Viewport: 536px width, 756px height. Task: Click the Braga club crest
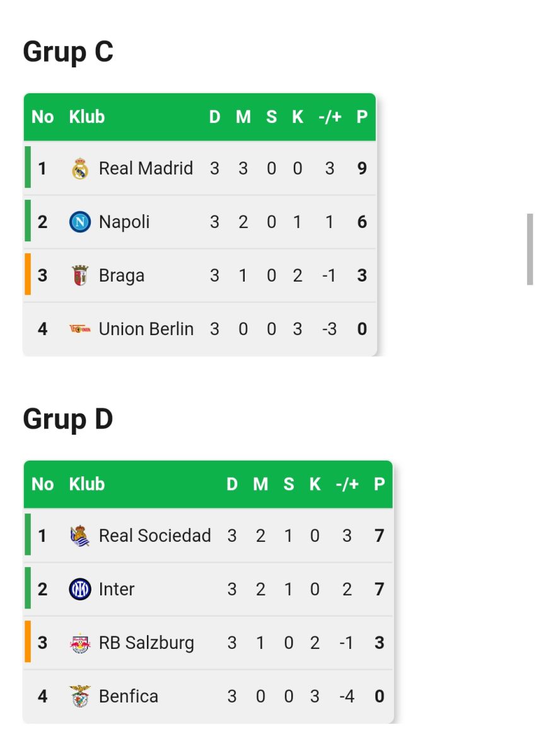80,275
